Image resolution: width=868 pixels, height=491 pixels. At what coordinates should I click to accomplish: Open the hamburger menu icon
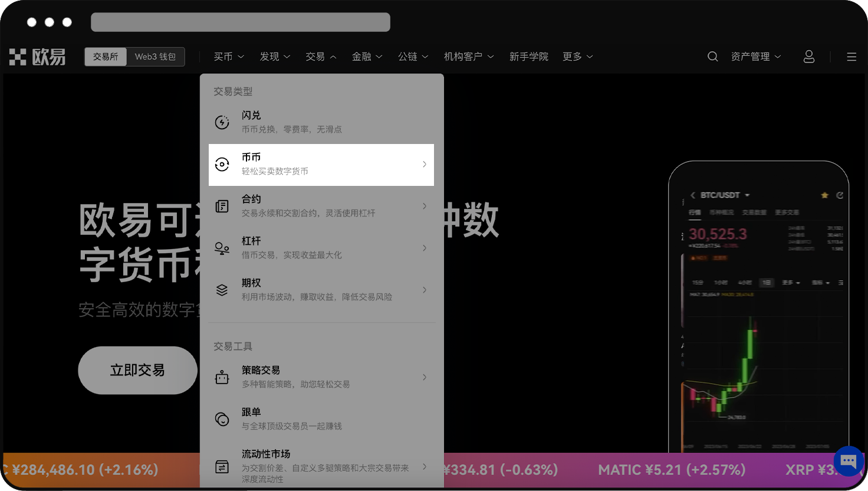(x=851, y=57)
